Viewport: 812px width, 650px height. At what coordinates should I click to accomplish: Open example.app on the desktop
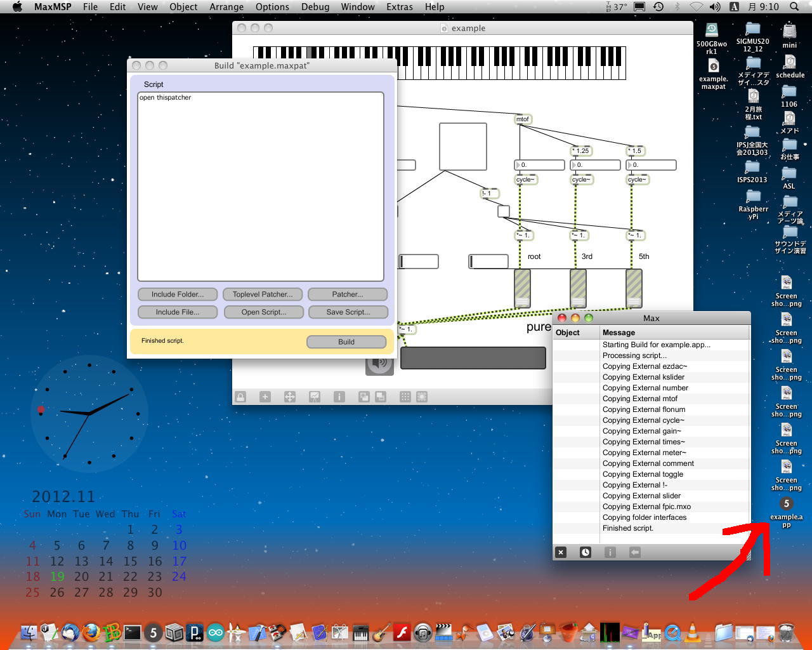click(786, 505)
